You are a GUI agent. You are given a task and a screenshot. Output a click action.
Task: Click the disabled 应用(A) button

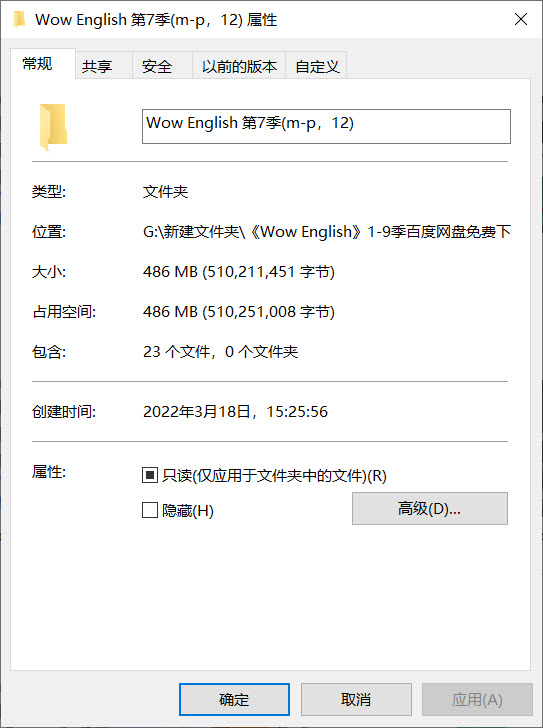(x=477, y=699)
